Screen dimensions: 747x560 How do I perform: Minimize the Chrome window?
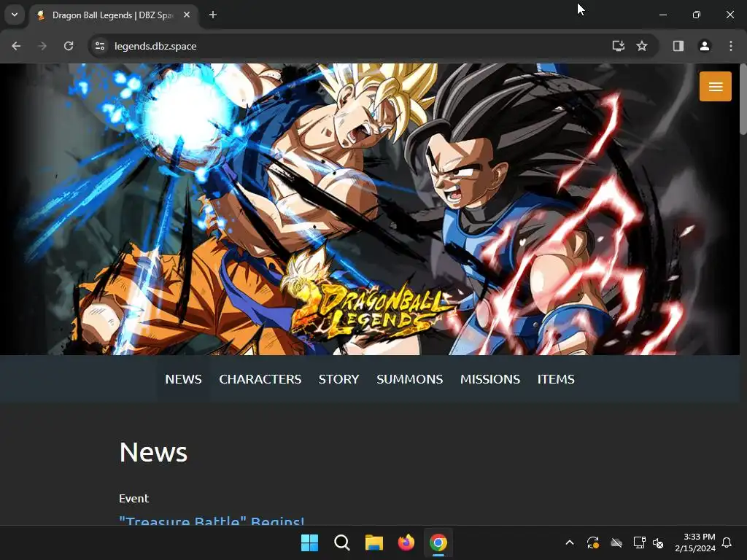coord(663,15)
